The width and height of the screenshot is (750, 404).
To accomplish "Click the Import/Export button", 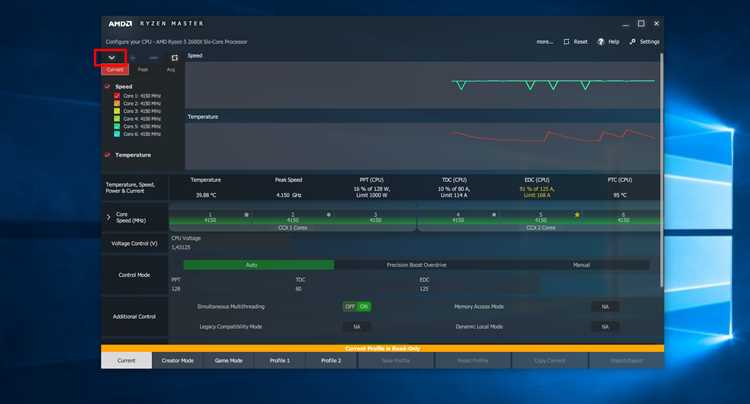I will pyautogui.click(x=627, y=360).
